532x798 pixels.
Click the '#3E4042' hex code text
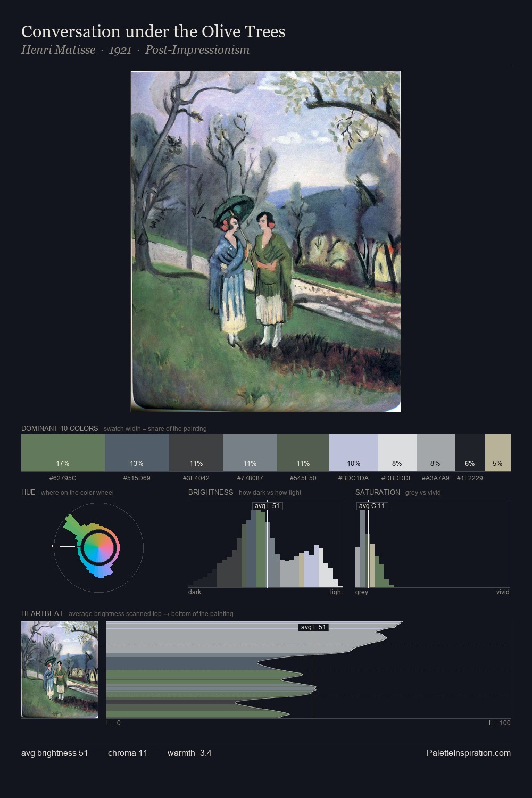tap(196, 478)
